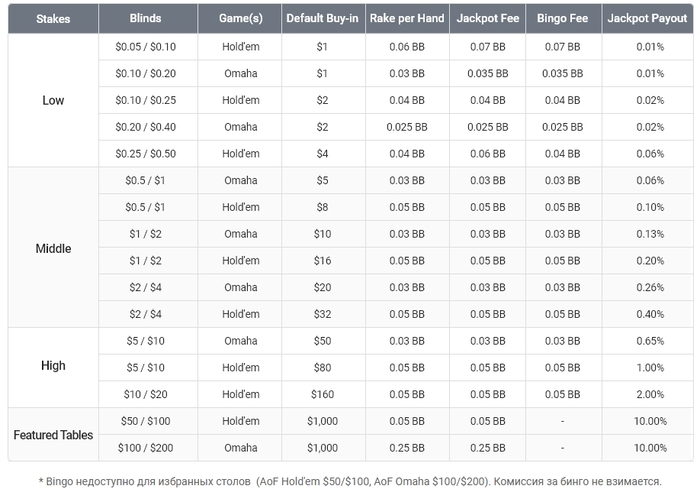
Task: Select the Featured Tables group cell
Action: [x=53, y=435]
